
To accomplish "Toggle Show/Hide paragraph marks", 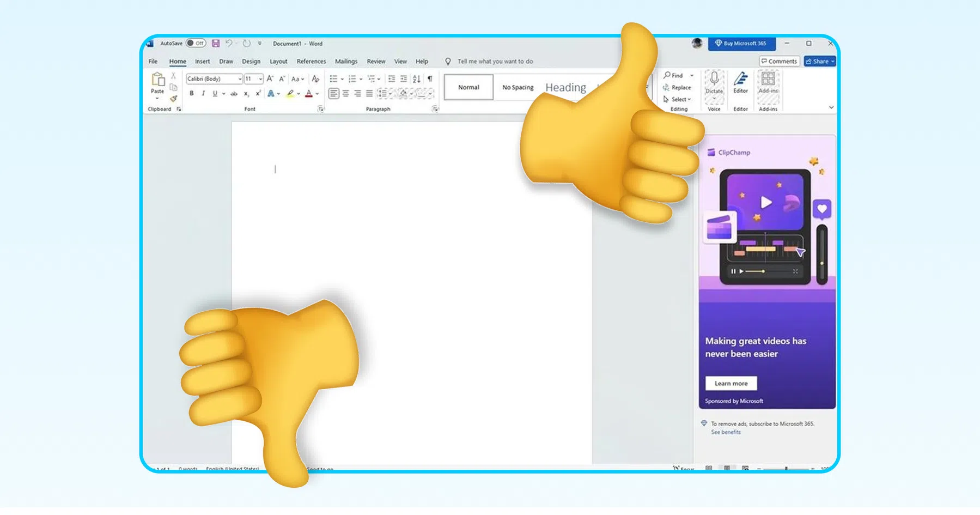I will point(430,79).
